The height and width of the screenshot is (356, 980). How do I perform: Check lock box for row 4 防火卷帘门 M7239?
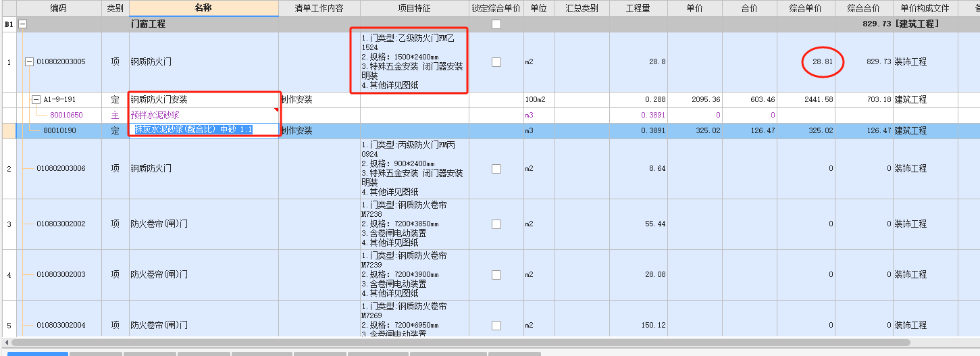click(496, 275)
